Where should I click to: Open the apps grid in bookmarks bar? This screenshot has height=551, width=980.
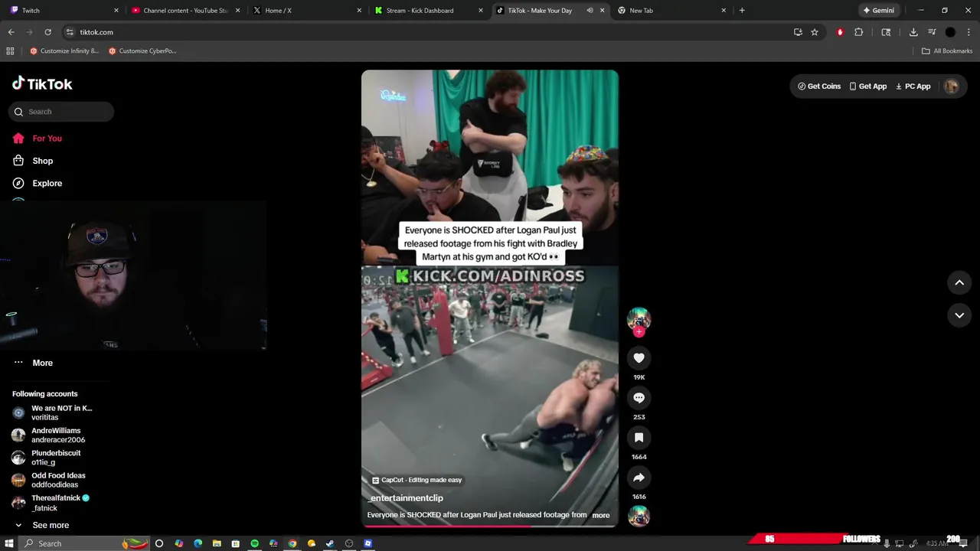click(x=10, y=51)
